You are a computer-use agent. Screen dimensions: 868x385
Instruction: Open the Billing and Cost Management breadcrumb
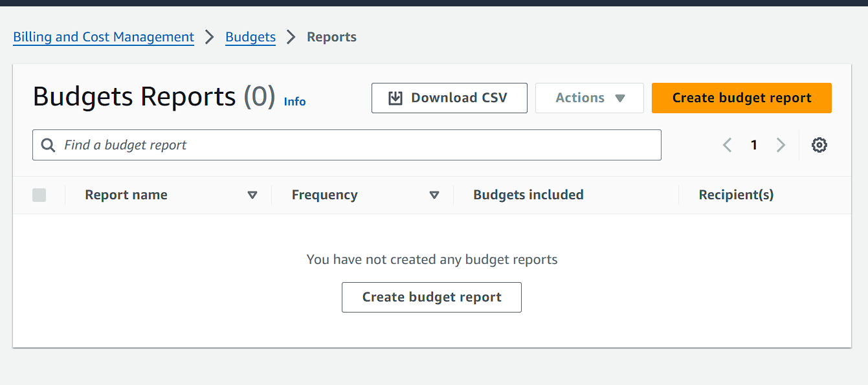[104, 37]
